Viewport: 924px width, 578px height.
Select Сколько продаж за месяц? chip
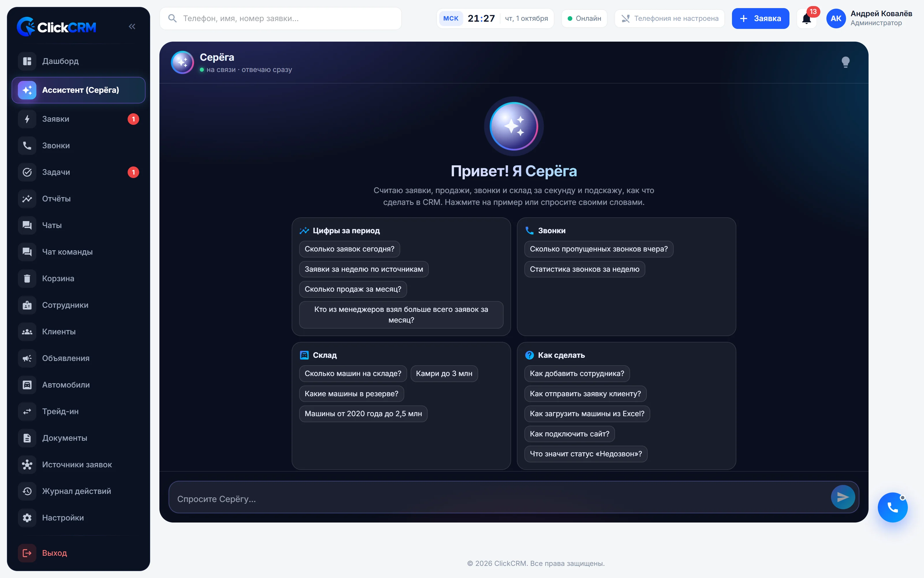point(353,289)
